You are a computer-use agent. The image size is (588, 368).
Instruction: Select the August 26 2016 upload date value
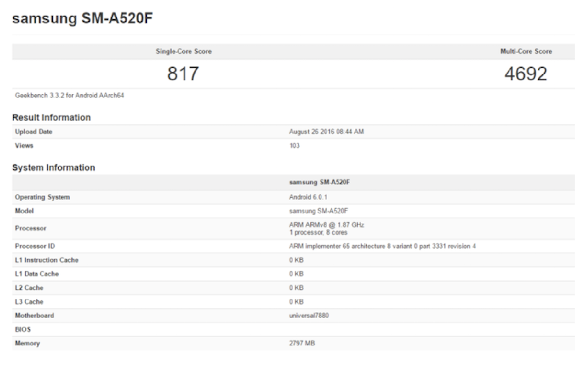[x=326, y=132]
